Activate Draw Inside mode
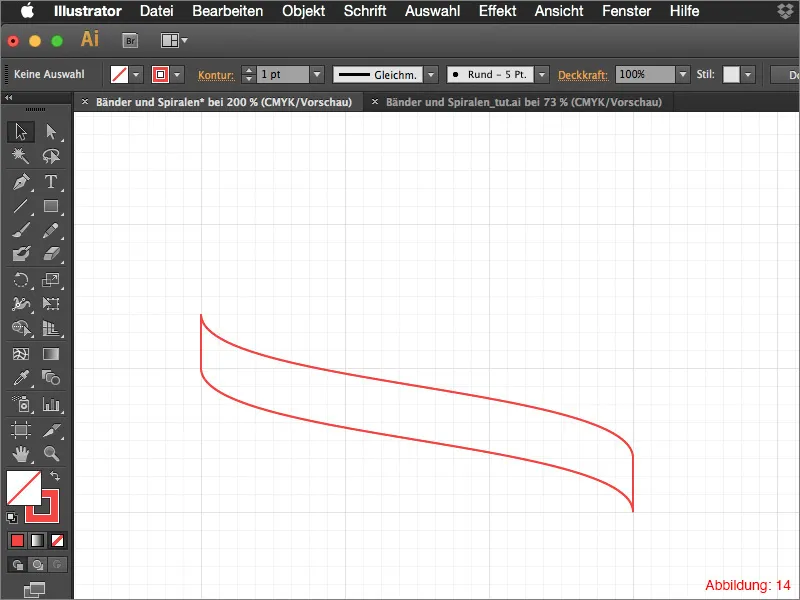This screenshot has height=600, width=800. click(x=57, y=565)
